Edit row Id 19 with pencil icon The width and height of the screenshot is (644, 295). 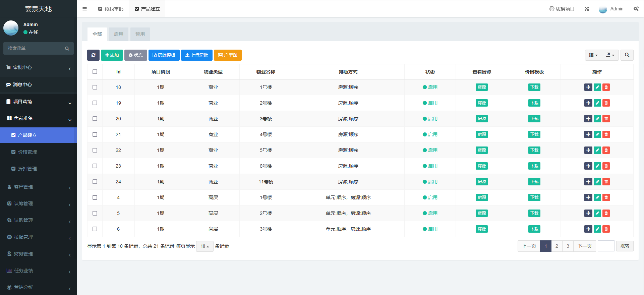pyautogui.click(x=597, y=103)
